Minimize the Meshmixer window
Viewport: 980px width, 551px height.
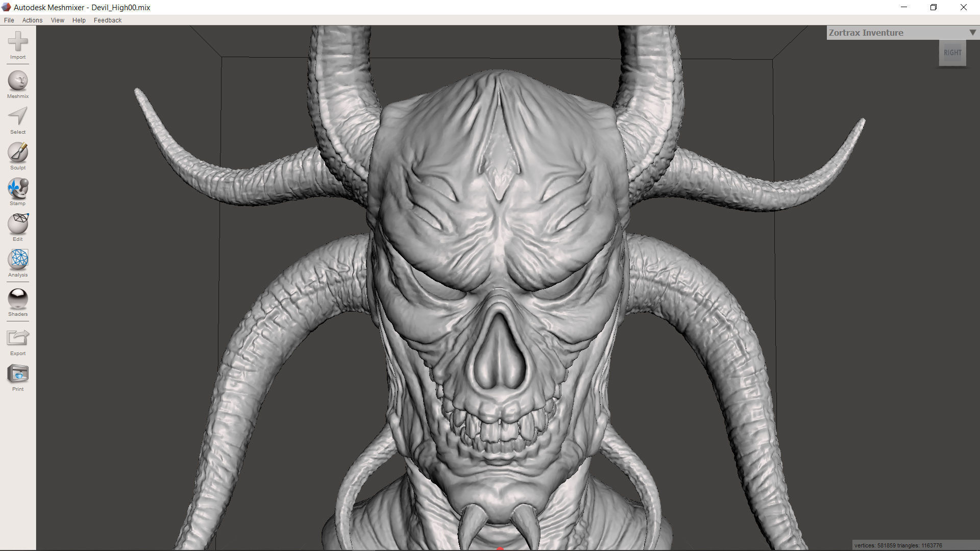(x=904, y=7)
